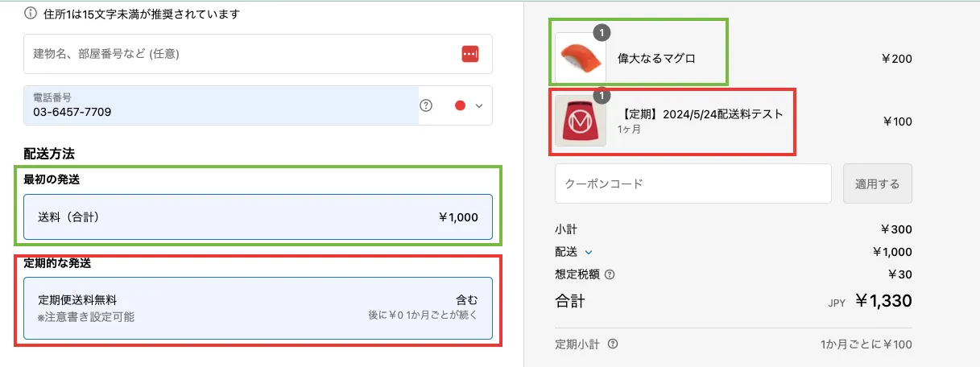Click the phone number help question mark icon
This screenshot has width=980, height=367.
[427, 105]
